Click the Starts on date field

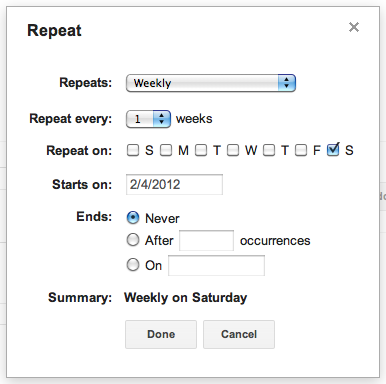click(174, 184)
